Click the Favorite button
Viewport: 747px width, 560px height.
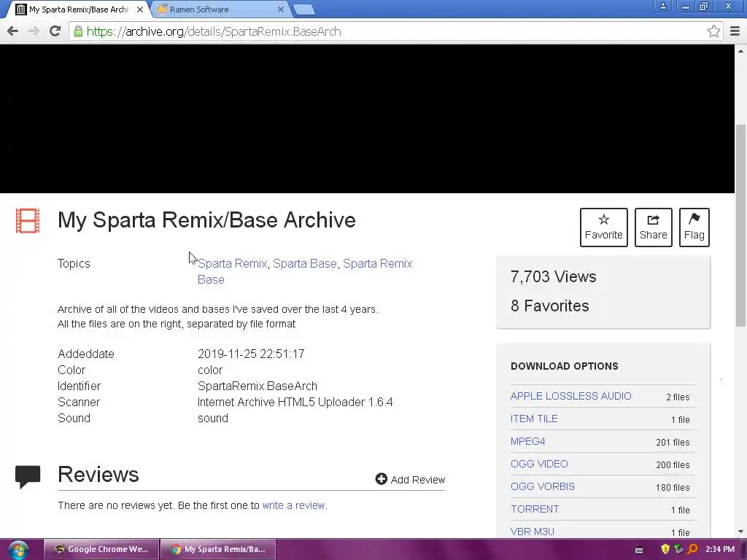[603, 227]
